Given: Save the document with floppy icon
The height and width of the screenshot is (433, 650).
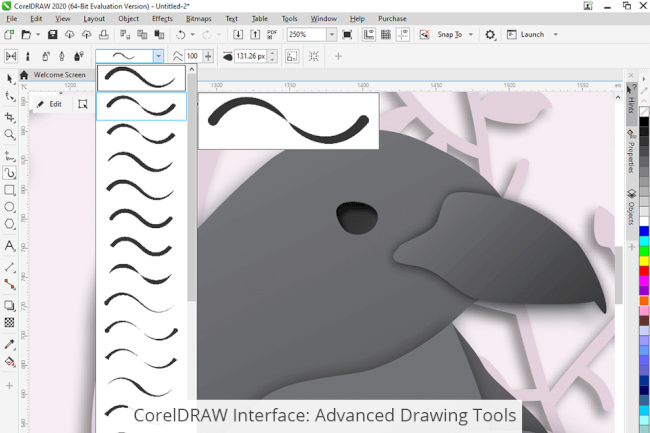Looking at the screenshot, I should [52, 34].
